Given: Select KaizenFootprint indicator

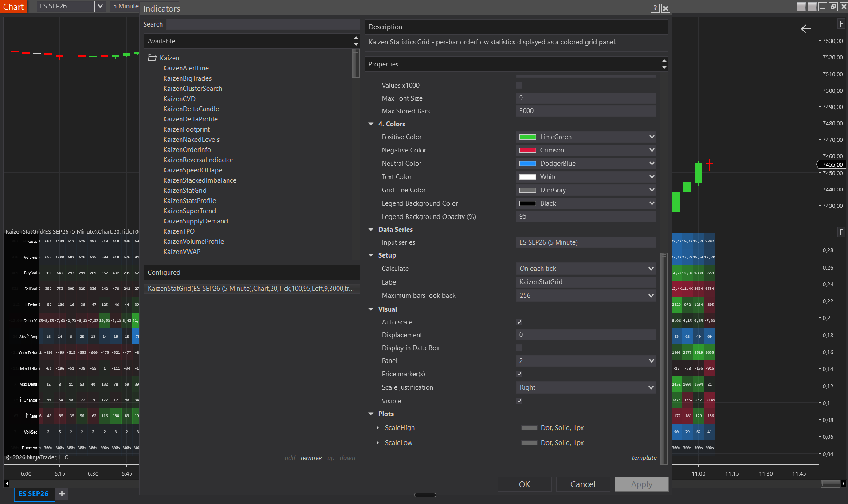Looking at the screenshot, I should tap(186, 129).
